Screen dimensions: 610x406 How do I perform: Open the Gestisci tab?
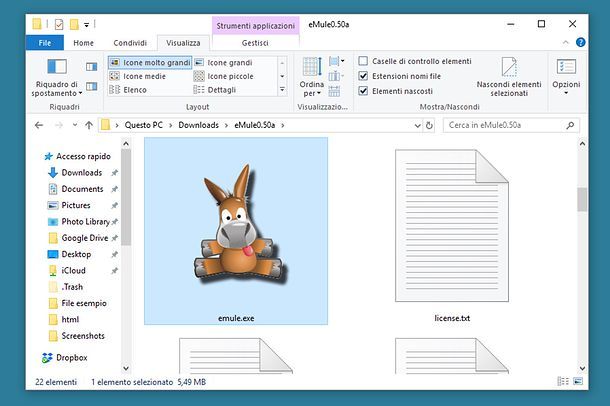point(255,43)
